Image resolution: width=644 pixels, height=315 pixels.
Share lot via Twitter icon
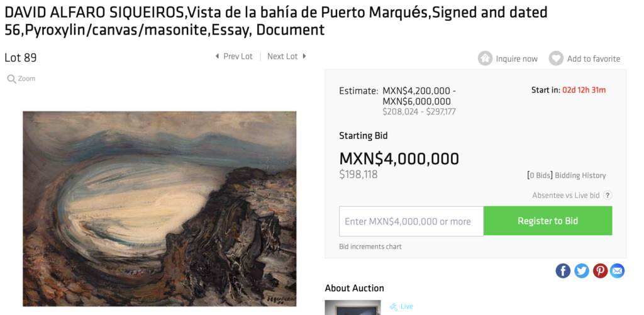(581, 270)
